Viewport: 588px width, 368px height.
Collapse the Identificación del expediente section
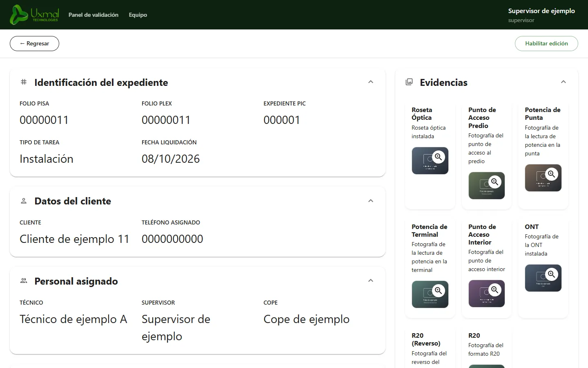[371, 82]
